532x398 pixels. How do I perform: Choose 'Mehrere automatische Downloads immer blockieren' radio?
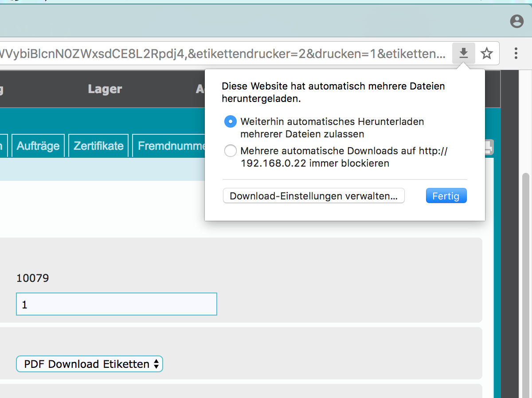(231, 151)
